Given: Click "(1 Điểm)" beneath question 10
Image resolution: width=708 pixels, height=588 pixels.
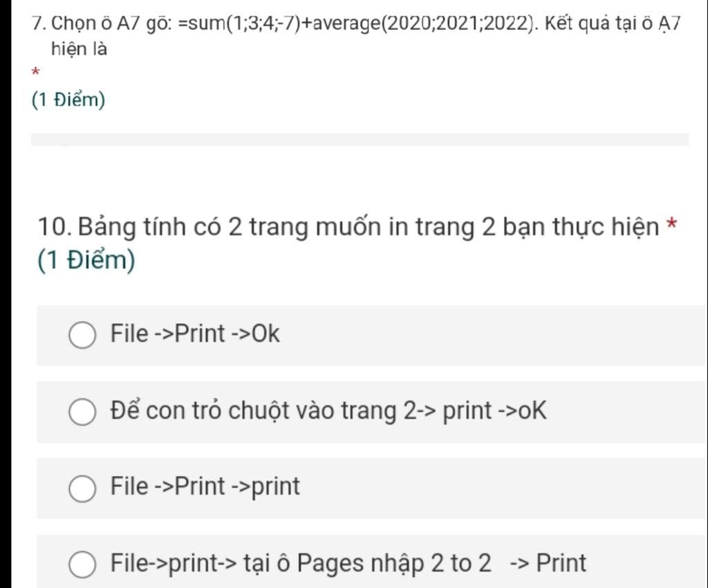Looking at the screenshot, I should (x=86, y=261).
